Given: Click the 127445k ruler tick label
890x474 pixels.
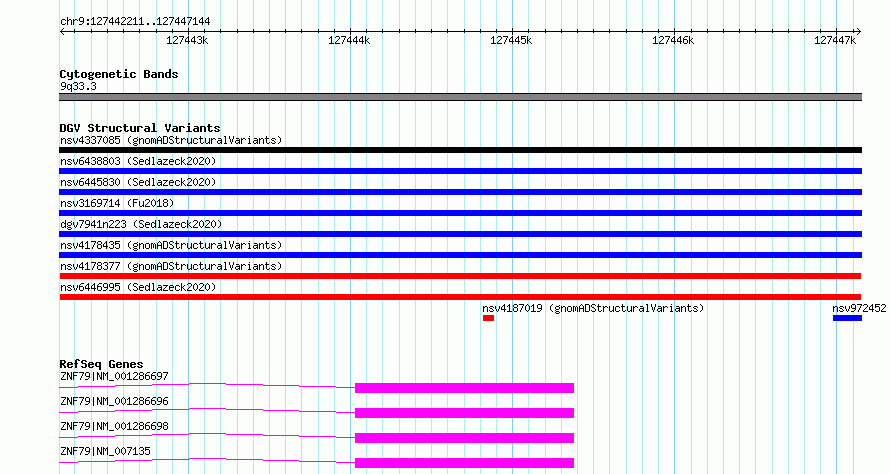Looking at the screenshot, I should (x=511, y=40).
